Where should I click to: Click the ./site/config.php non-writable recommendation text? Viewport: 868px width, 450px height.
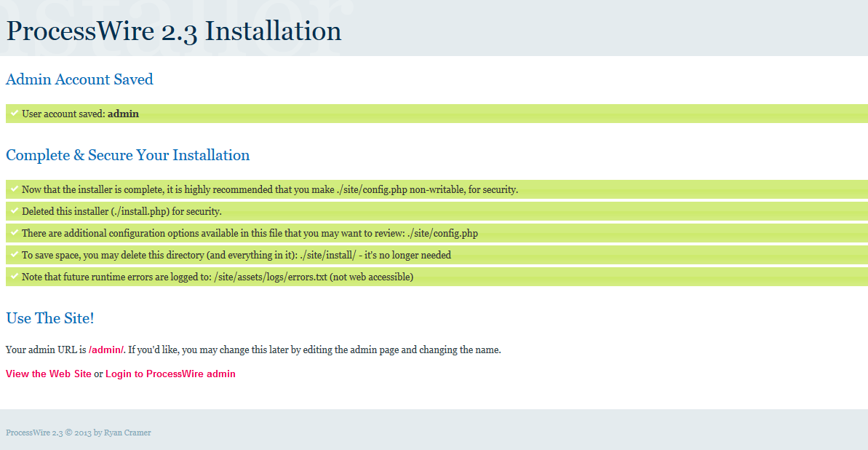click(269, 189)
